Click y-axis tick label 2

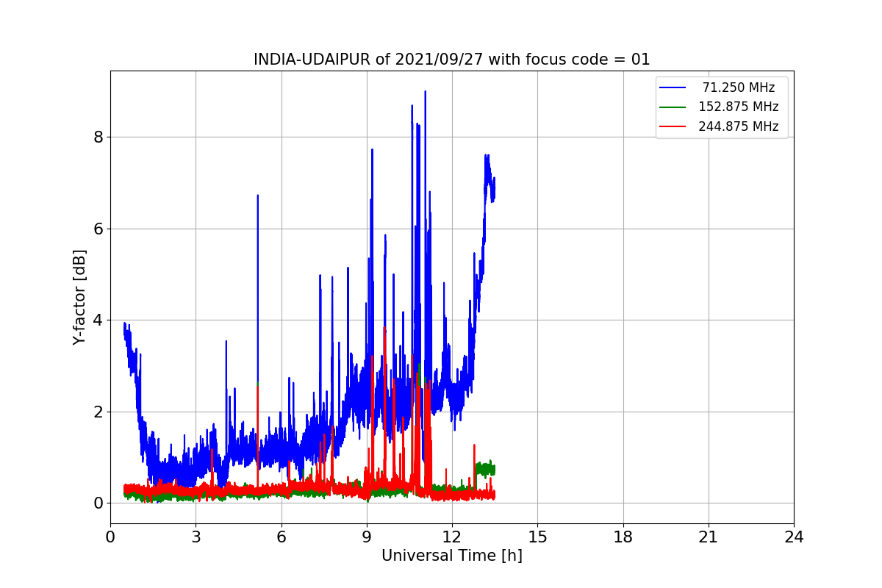click(98, 412)
